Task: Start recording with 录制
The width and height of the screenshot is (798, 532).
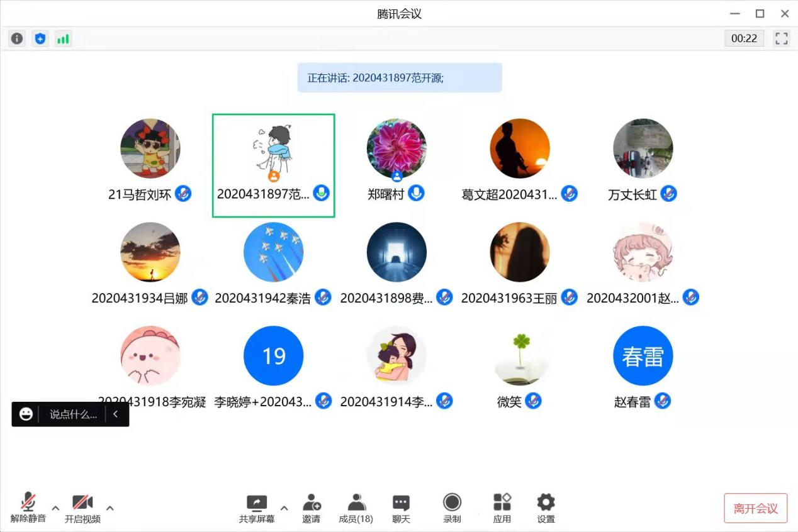Action: (452, 508)
